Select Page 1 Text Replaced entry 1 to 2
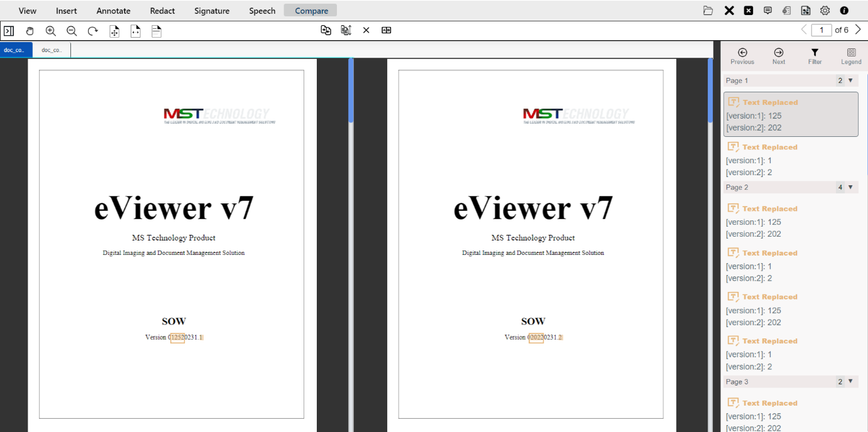 pyautogui.click(x=791, y=159)
